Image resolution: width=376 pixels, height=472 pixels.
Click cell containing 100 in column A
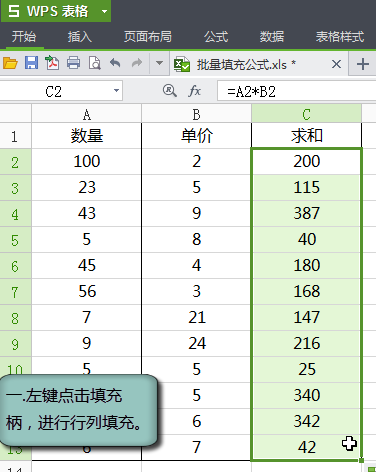[87, 162]
